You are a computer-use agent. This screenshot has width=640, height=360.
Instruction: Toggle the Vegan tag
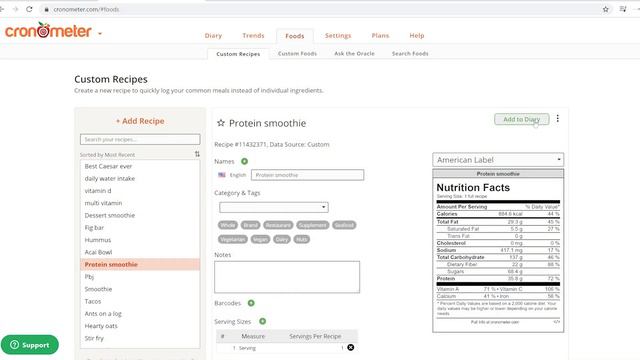260,239
